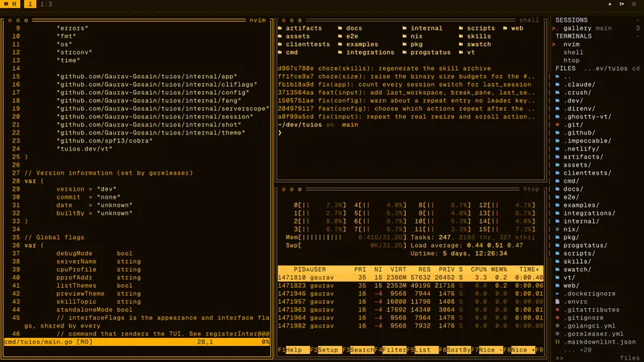Screen dimensions: 644x362
Task: Click the folder icon beside 'artifacts' in shell listing
Action: pos(280,28)
